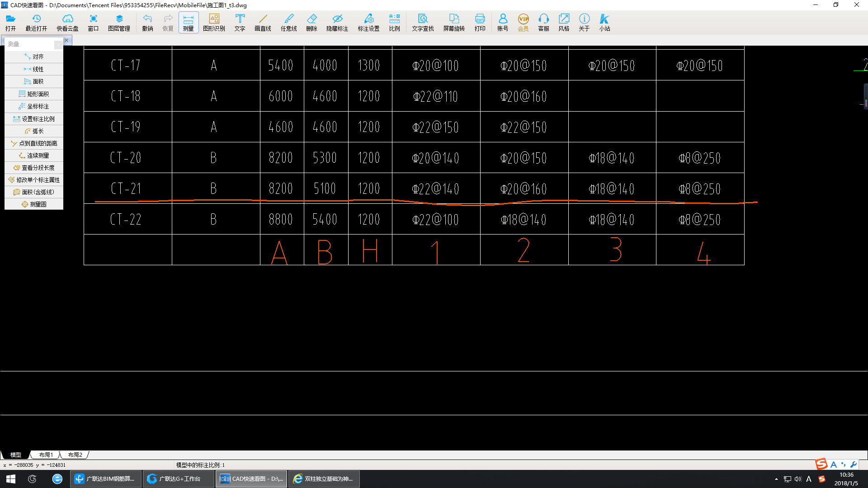Choose 测量圆 measure circle
This screenshot has width=868, height=488.
coord(34,204)
